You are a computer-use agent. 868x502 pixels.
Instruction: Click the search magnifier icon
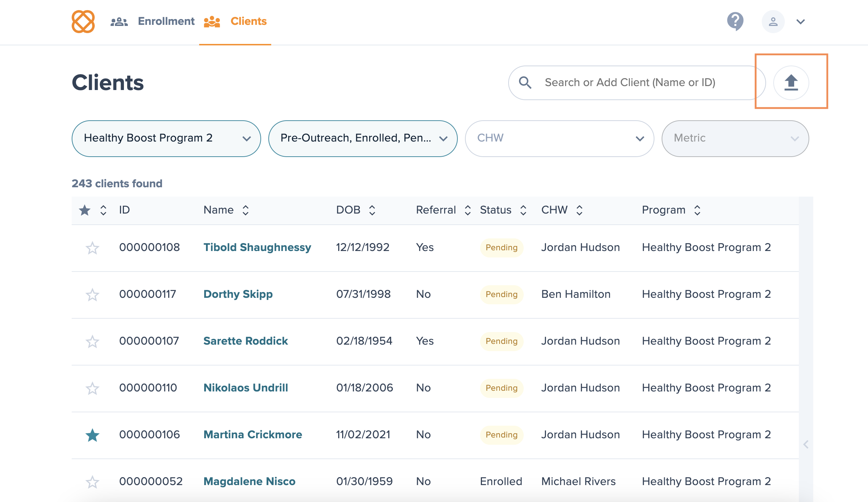(525, 82)
